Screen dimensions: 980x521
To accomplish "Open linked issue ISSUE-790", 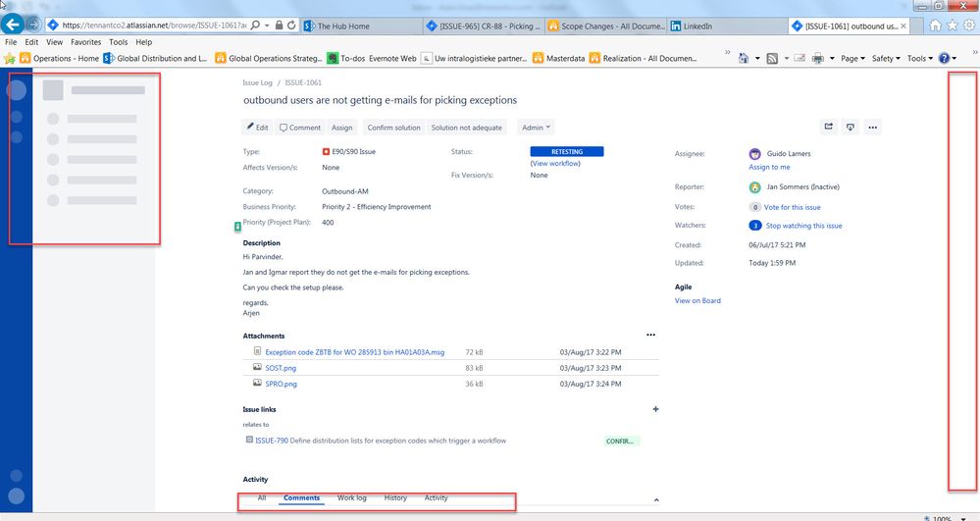I will [x=272, y=441].
